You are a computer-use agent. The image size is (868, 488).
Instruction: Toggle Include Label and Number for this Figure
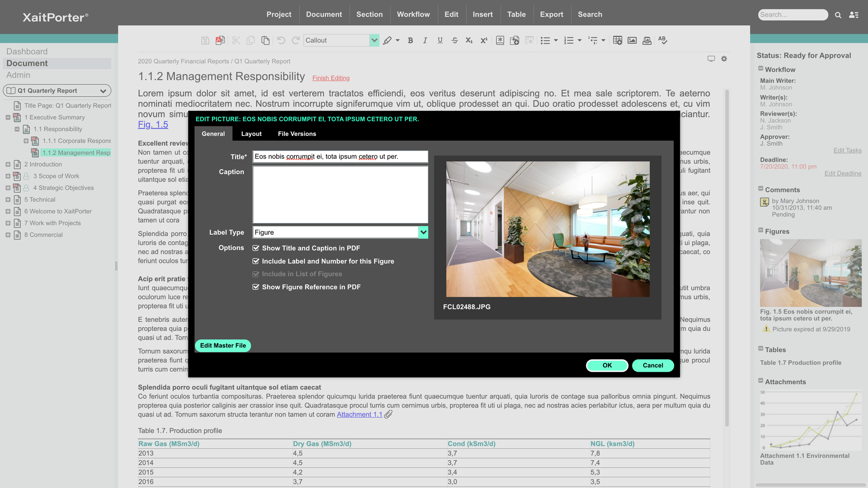(x=256, y=261)
